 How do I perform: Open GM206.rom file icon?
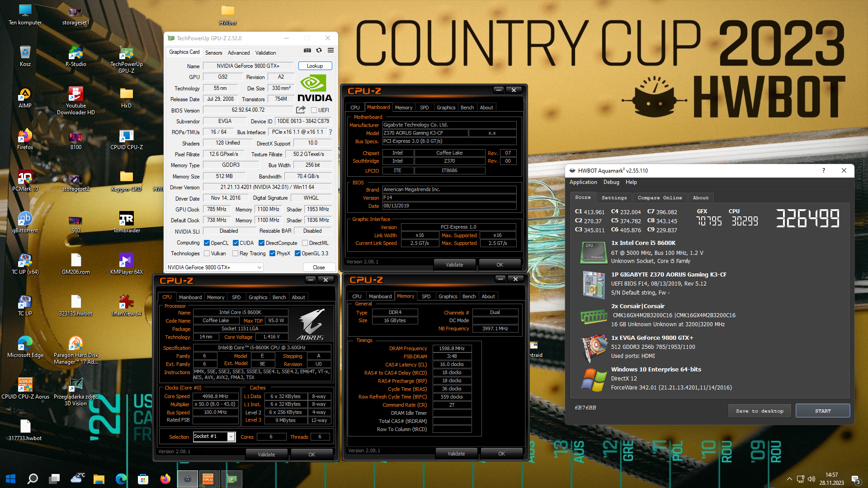(x=76, y=264)
